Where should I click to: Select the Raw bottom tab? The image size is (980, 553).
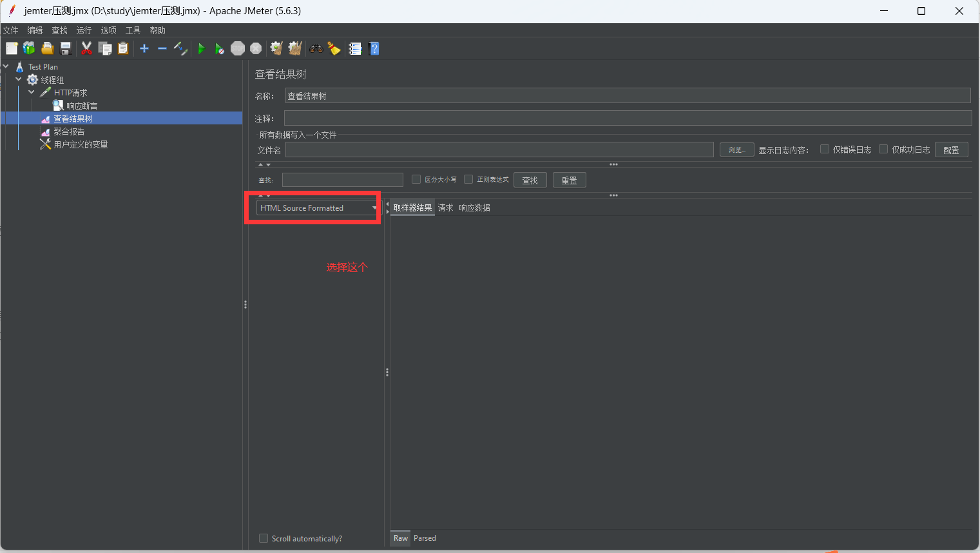click(400, 538)
